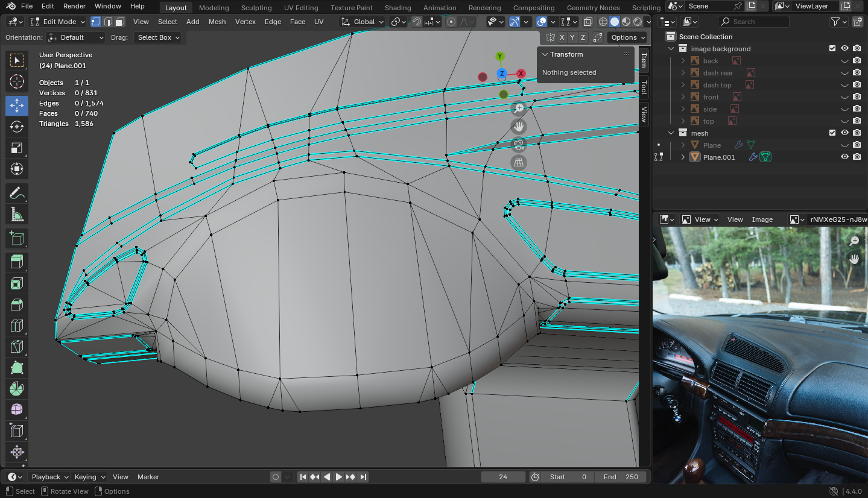This screenshot has width=868, height=498.
Task: Click the outliner Search field
Action: click(753, 22)
